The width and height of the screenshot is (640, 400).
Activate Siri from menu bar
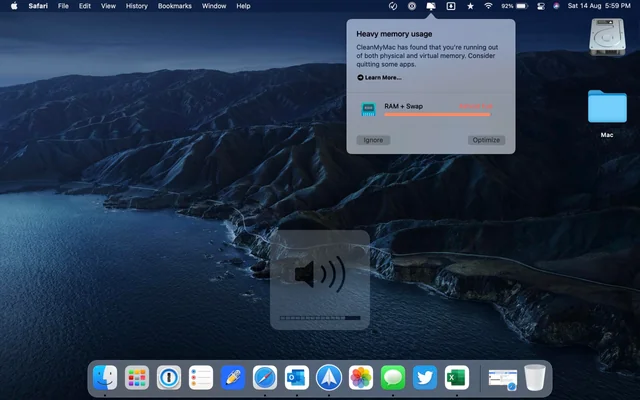pyautogui.click(x=556, y=6)
